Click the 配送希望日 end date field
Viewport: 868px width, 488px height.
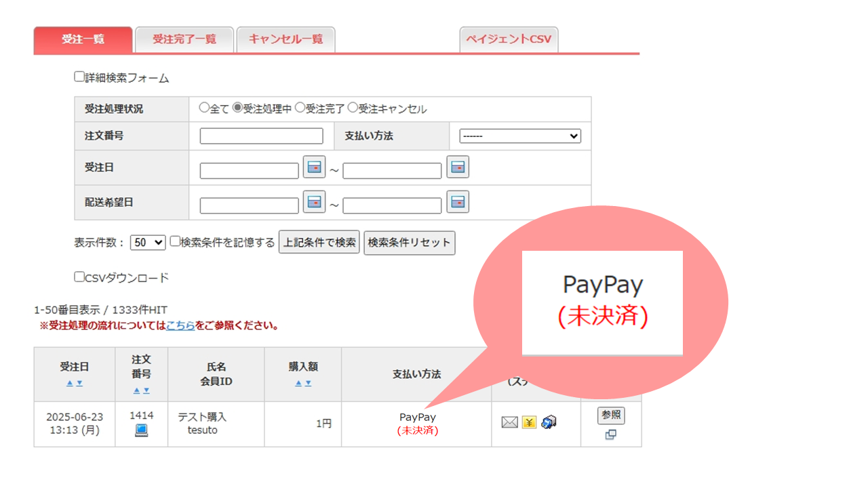click(392, 205)
